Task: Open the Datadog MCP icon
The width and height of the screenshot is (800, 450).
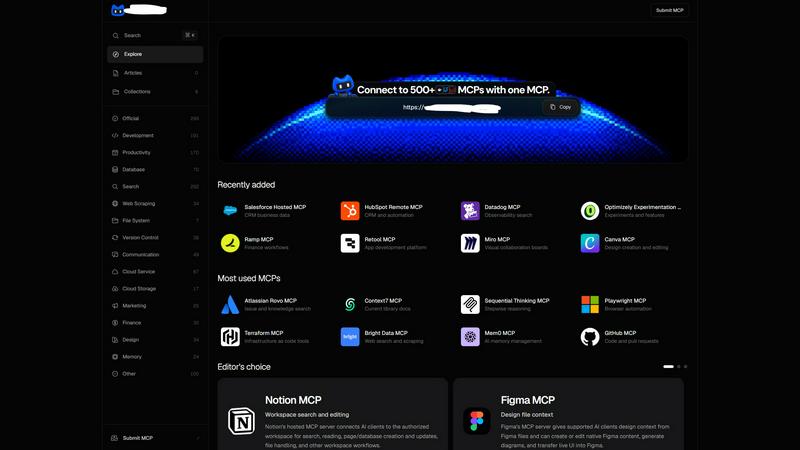Action: (470, 211)
